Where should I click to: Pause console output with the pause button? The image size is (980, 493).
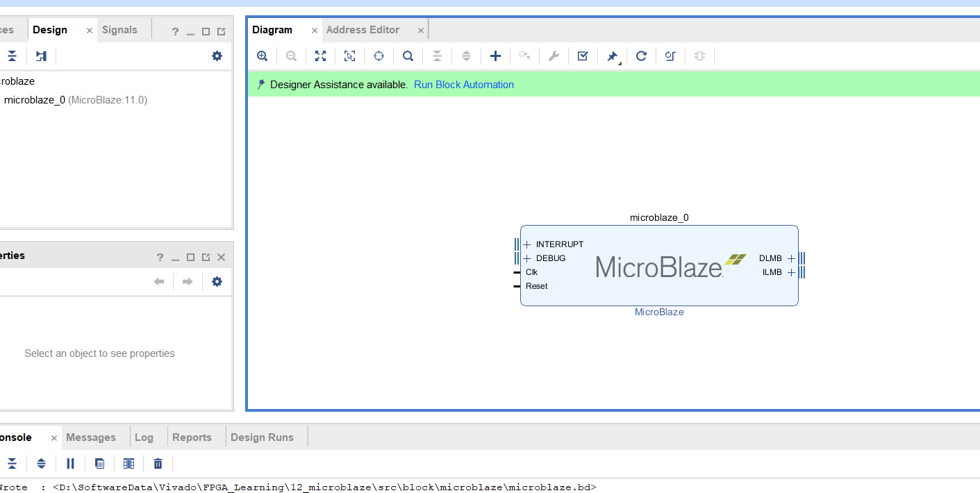(70, 463)
